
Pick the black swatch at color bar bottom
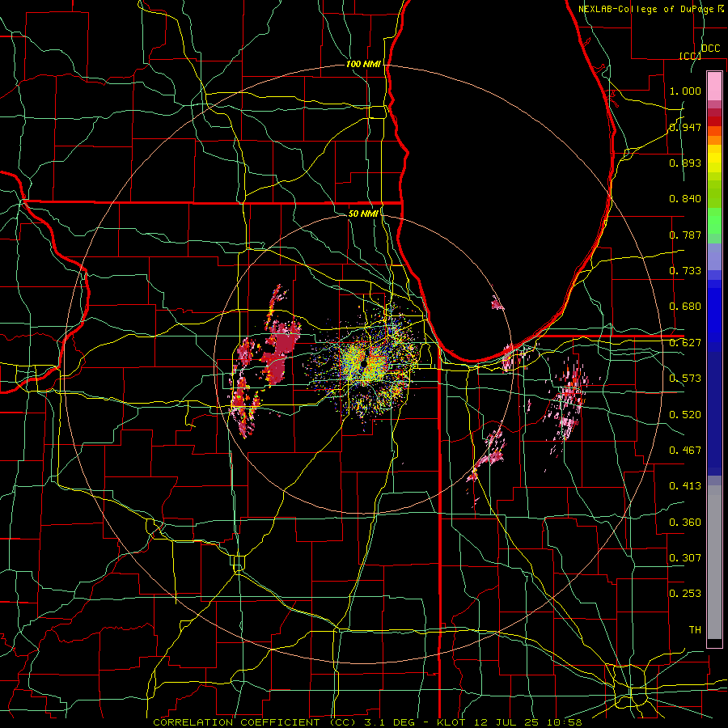click(x=714, y=643)
